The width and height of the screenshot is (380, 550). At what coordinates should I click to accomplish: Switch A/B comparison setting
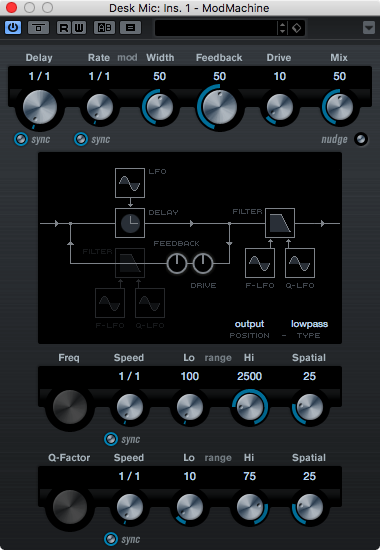point(104,28)
